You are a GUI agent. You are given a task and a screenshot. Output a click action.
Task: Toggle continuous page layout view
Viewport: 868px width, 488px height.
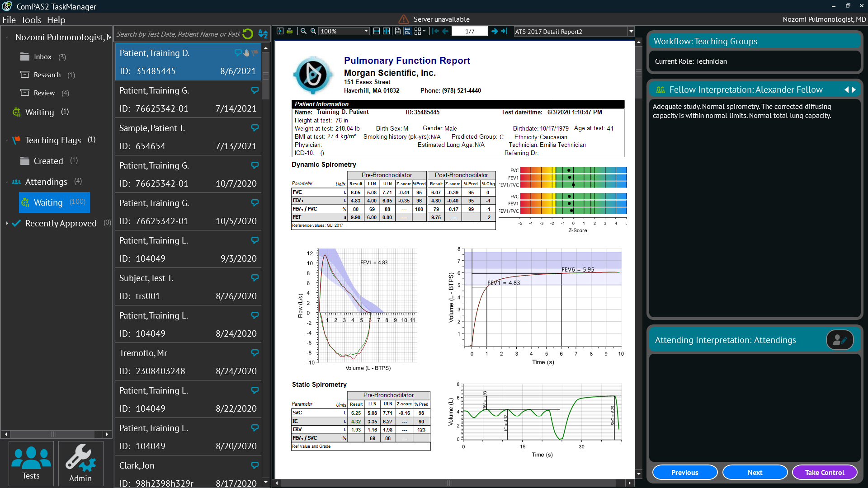pos(407,31)
